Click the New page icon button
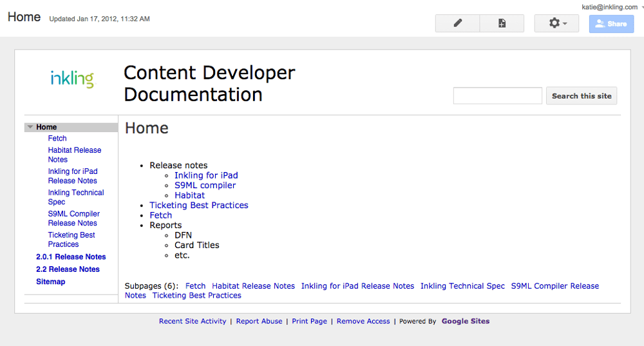 [502, 23]
